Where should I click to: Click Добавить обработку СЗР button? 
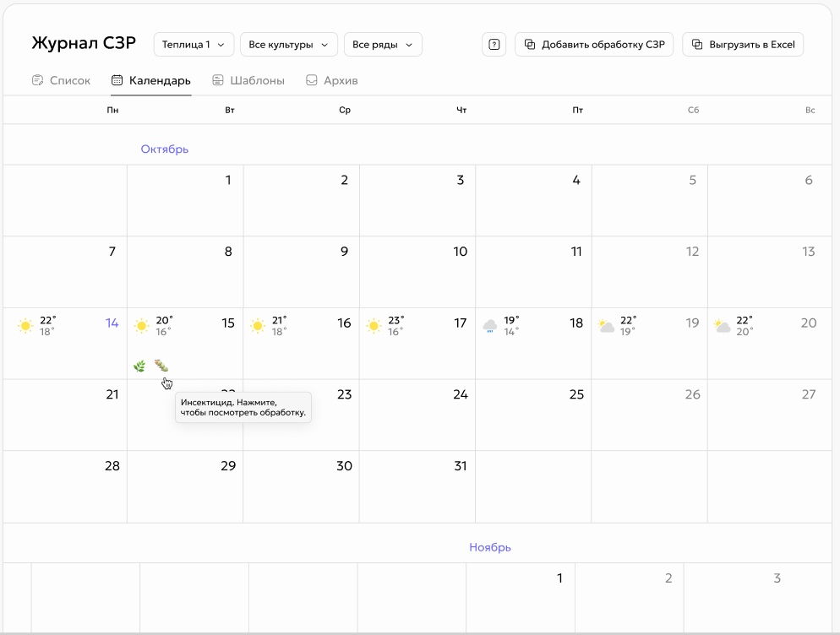pyautogui.click(x=594, y=45)
